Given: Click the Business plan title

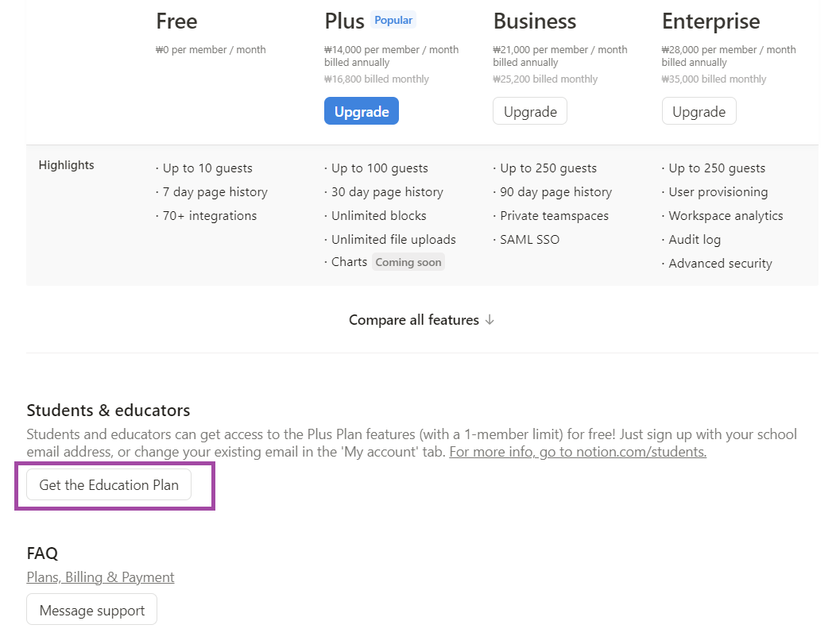Looking at the screenshot, I should [x=535, y=21].
